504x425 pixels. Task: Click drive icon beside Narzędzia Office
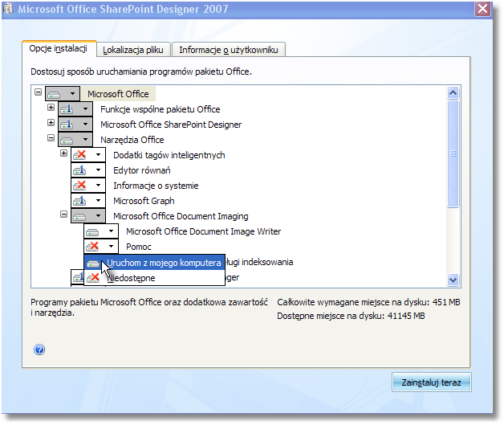[x=67, y=141]
